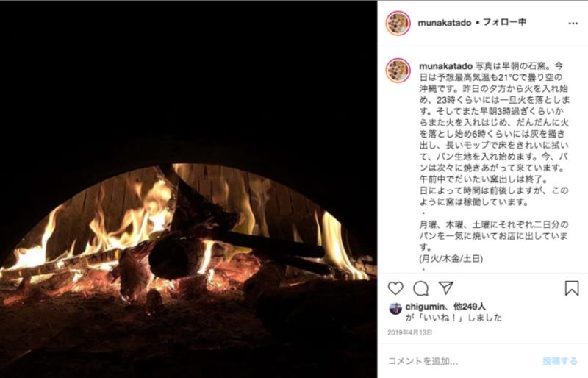Toggle the フォロー中 following button

(505, 22)
